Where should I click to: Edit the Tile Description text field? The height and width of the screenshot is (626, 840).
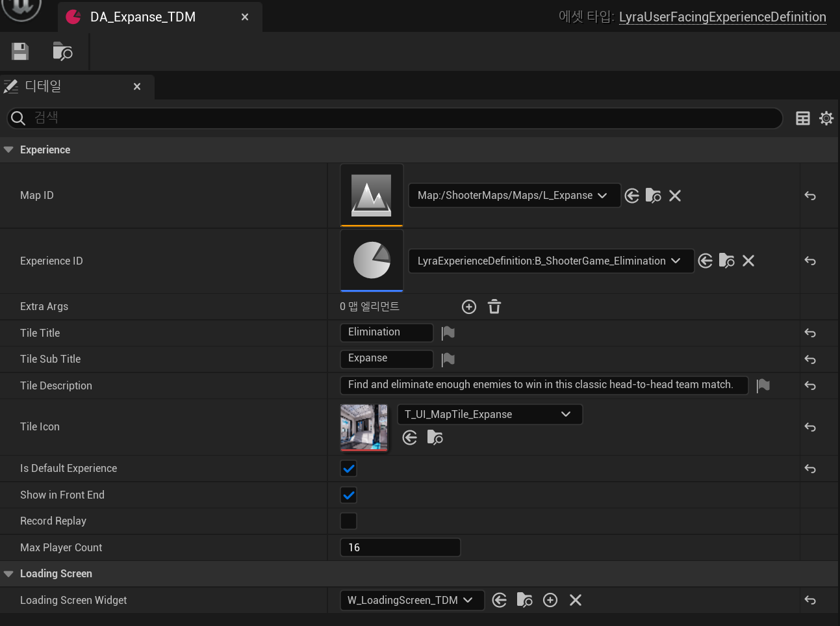pos(544,385)
